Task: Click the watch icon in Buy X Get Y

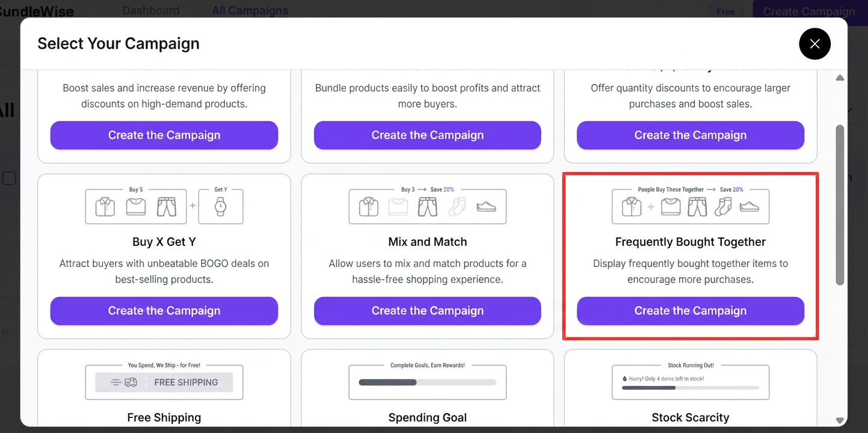Action: pos(221,207)
